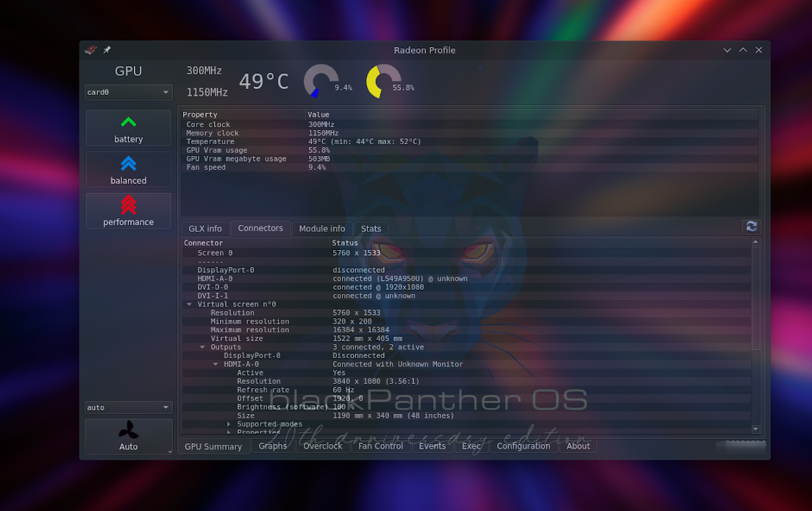This screenshot has height=511, width=812.
Task: Click the Property column header
Action: [x=243, y=115]
